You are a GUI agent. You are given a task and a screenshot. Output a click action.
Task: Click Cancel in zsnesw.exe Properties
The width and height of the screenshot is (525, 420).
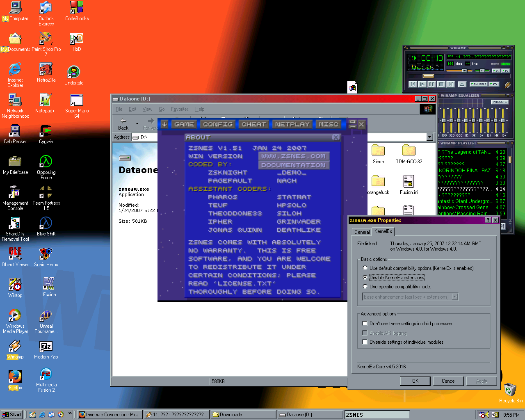[449, 381]
